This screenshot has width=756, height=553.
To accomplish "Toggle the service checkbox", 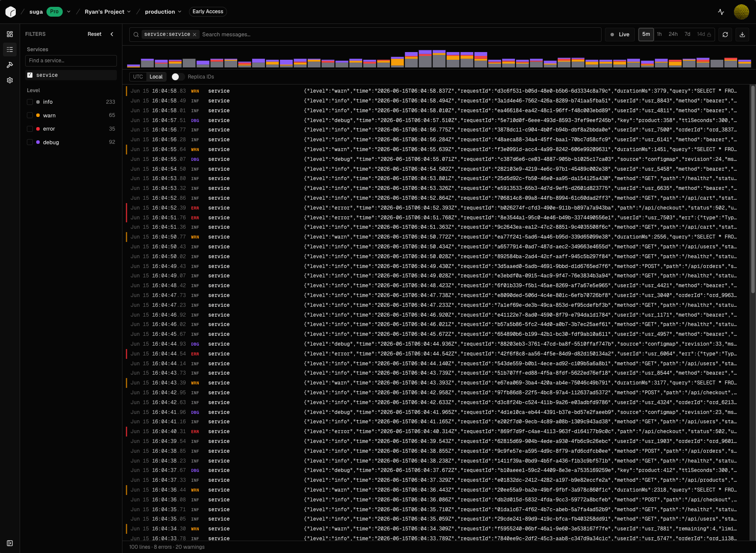I will point(30,75).
